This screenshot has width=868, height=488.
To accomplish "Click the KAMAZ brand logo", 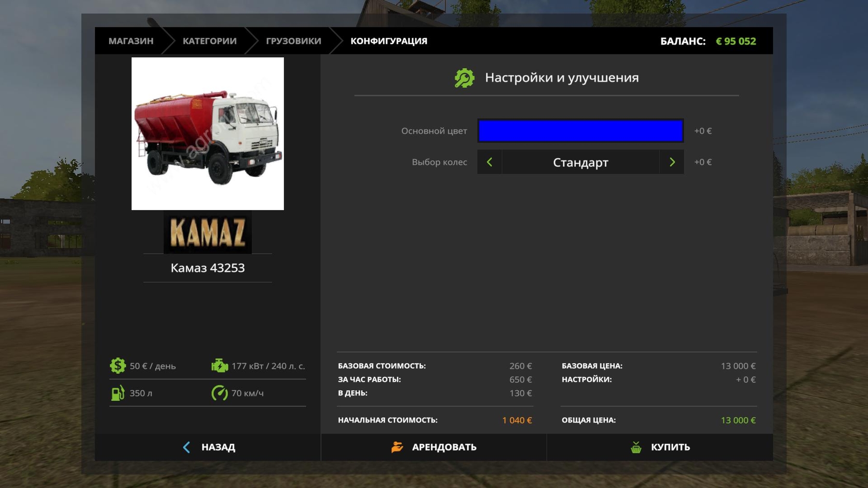I will (207, 232).
